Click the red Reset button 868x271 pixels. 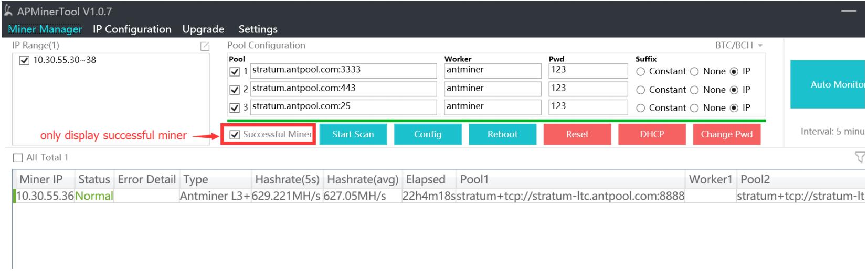(577, 134)
